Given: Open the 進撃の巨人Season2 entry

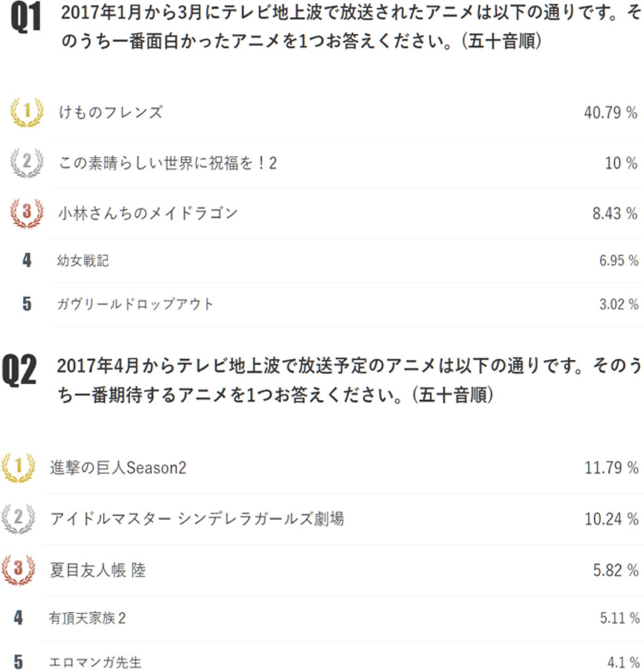Looking at the screenshot, I should coord(118,468).
